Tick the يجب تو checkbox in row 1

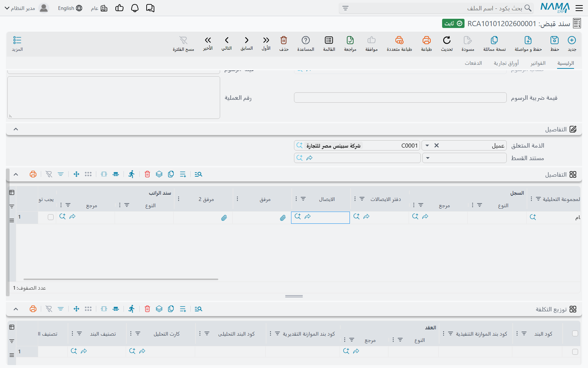pyautogui.click(x=51, y=217)
